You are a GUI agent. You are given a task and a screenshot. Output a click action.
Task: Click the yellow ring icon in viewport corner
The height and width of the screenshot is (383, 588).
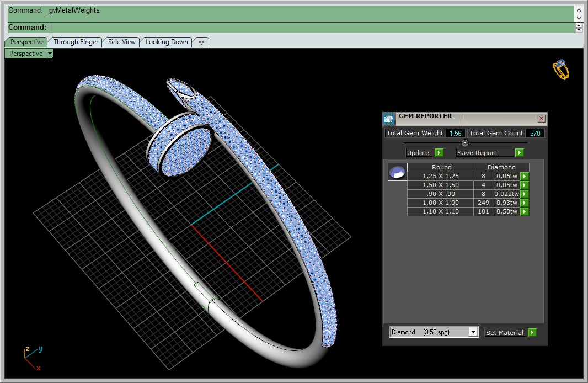(x=561, y=70)
